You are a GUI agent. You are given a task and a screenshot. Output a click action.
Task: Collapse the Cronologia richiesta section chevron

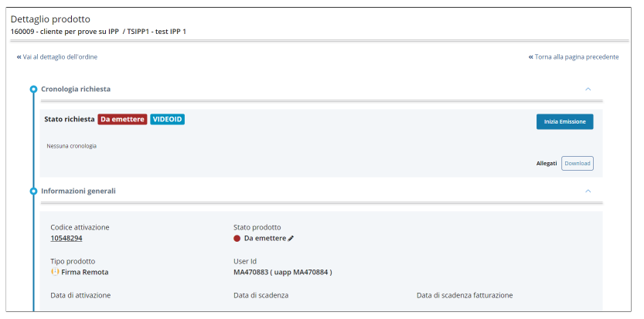588,90
